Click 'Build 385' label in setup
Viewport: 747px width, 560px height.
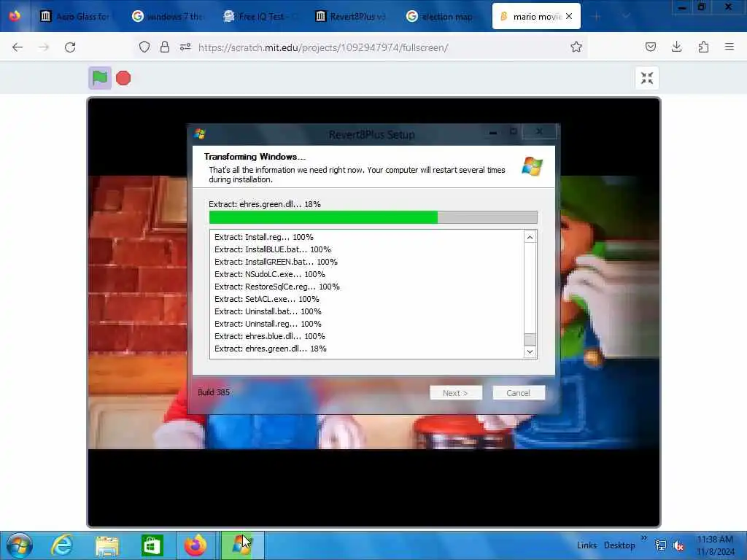pyautogui.click(x=214, y=392)
